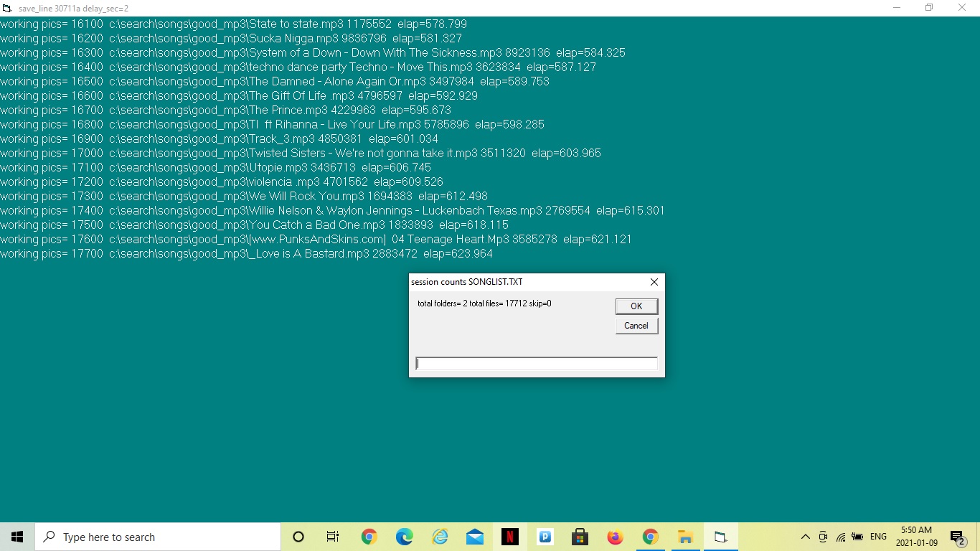Open Task View on the taskbar
Image resolution: width=980 pixels, height=551 pixels.
point(333,537)
